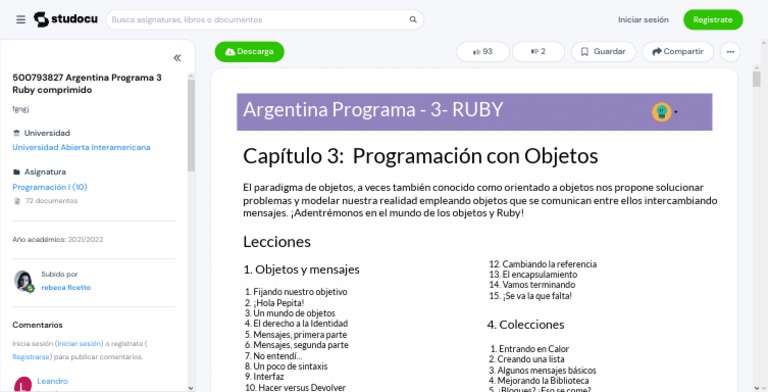Click '1. Objetos y mensajes' heading
768x392 pixels.
click(x=301, y=270)
